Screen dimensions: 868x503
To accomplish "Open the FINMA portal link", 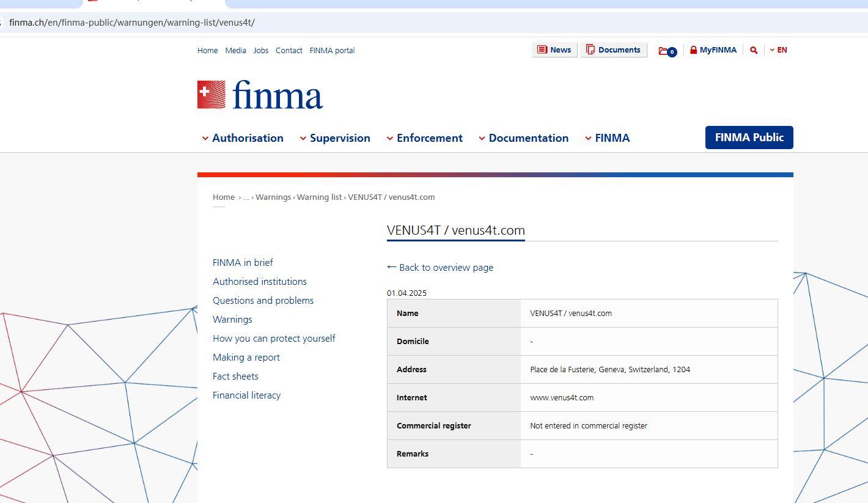I will coord(332,51).
